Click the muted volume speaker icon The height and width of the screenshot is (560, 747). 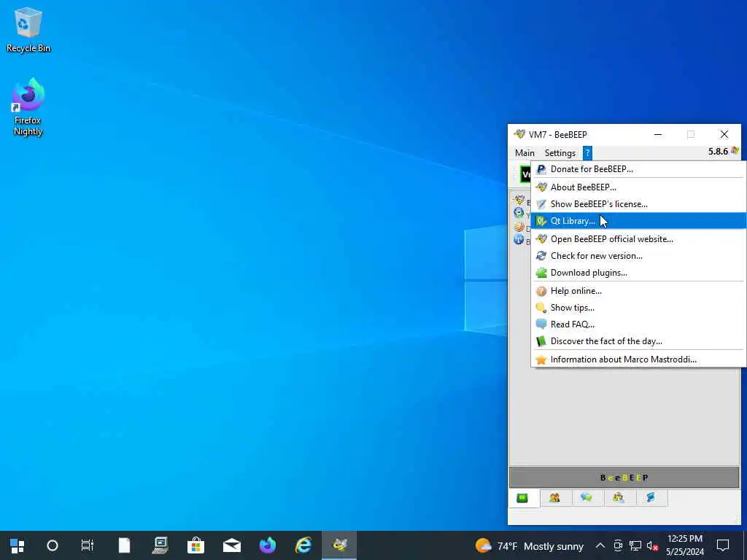click(652, 545)
